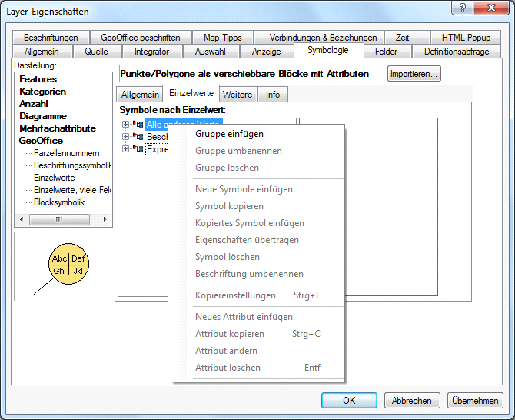Image resolution: width=515 pixels, height=420 pixels.
Task: Click right arrow of Darstellung horizontal scrollbar
Action: (105, 220)
